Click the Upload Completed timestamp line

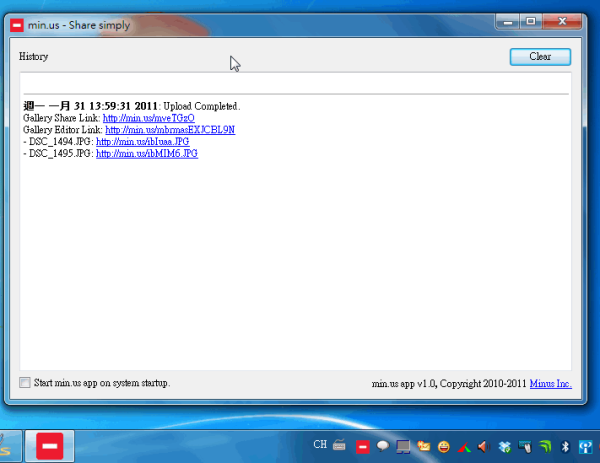(x=132, y=106)
